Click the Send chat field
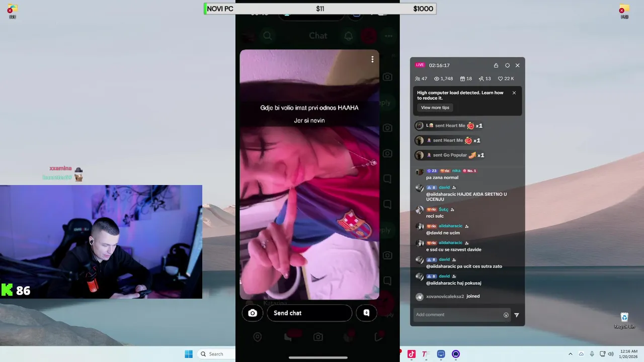 (309, 313)
